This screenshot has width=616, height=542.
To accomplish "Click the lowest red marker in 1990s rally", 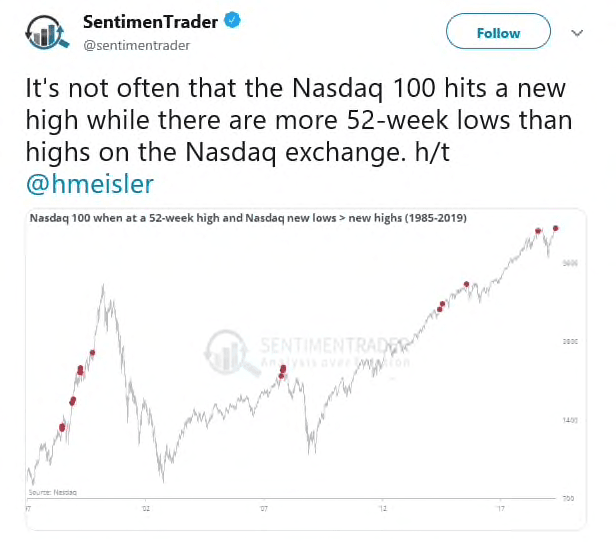I will coord(62,427).
